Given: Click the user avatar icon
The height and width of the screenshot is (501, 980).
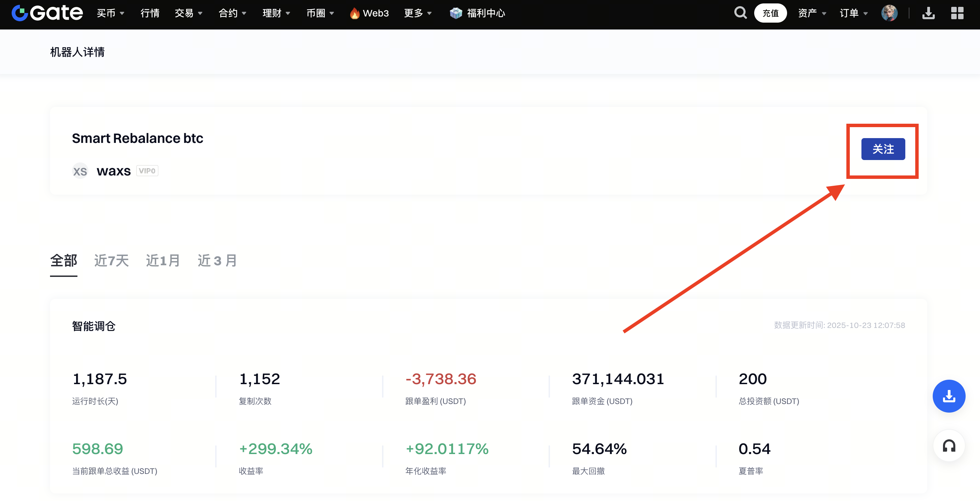Looking at the screenshot, I should pos(889,13).
